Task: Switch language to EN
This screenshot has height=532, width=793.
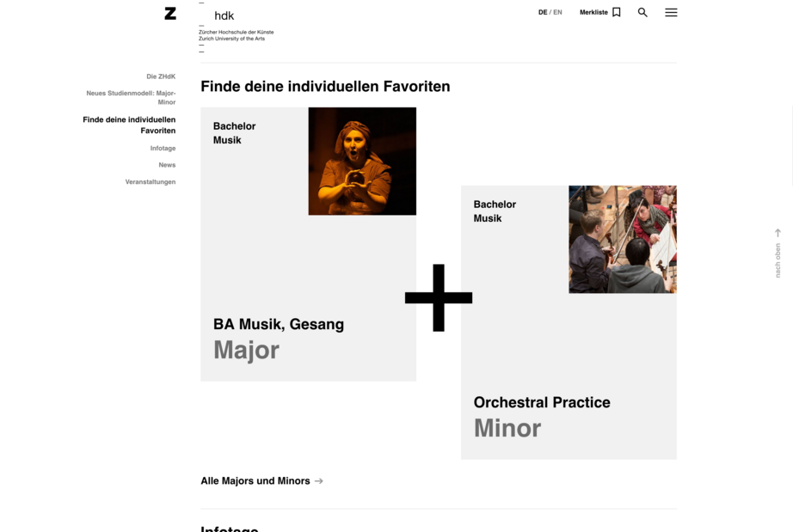Action: pyautogui.click(x=557, y=12)
